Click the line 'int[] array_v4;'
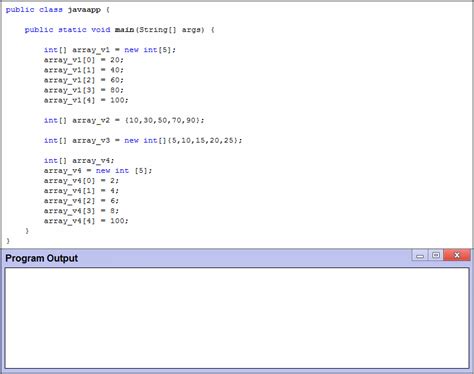This screenshot has height=374, width=474. (79, 161)
